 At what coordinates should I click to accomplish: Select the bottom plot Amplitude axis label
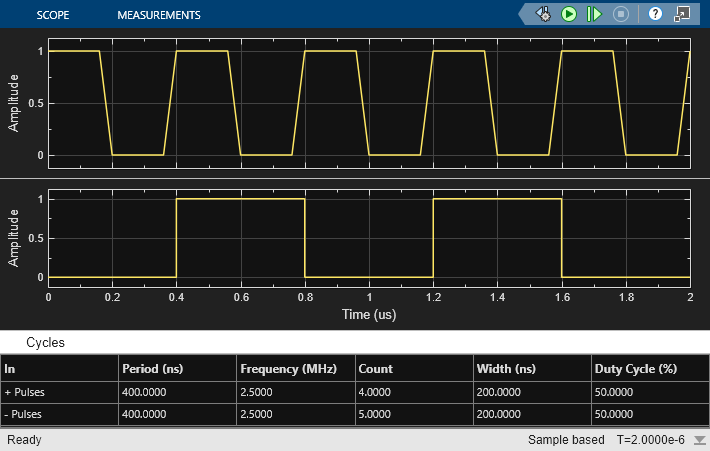click(14, 238)
